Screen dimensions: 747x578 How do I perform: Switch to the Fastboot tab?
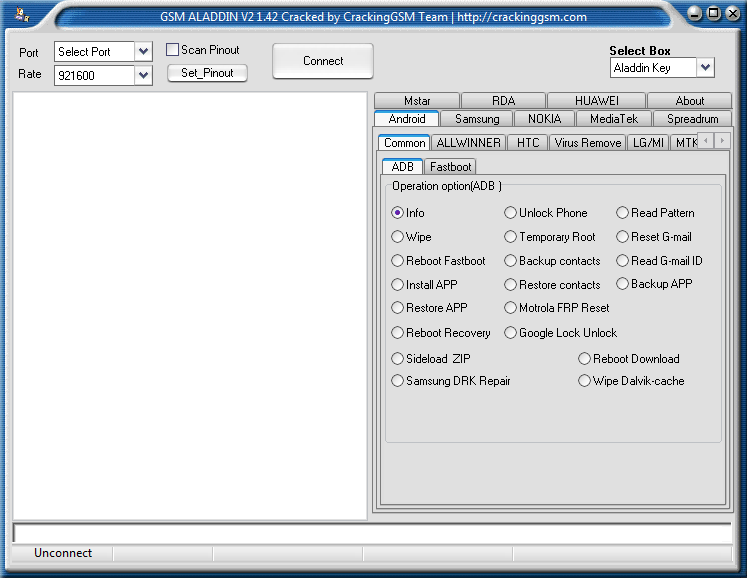click(x=450, y=166)
